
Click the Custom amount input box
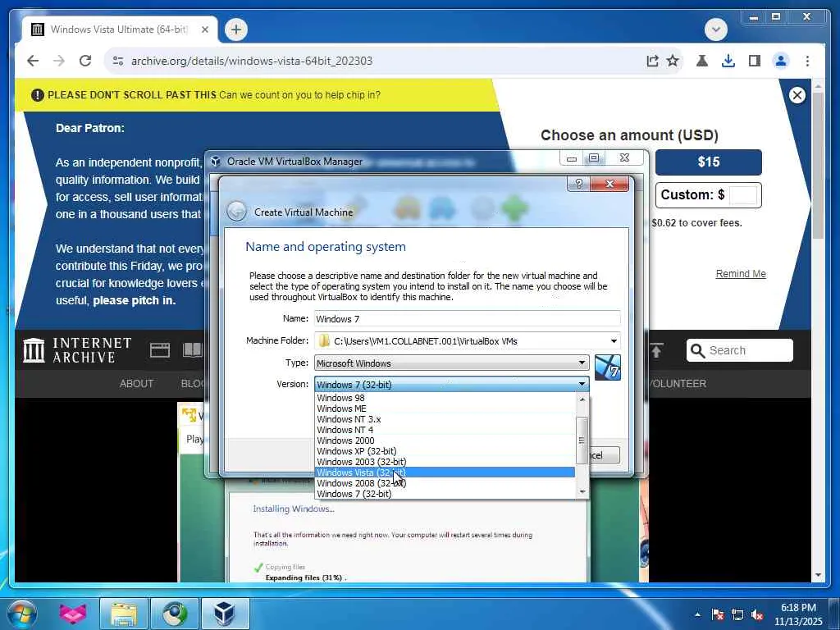[x=743, y=195]
